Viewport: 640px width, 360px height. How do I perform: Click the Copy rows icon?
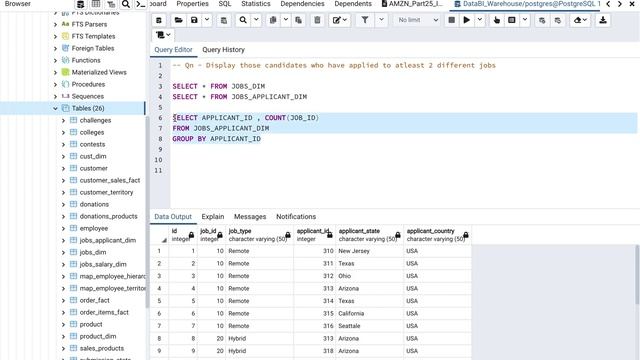[273, 20]
